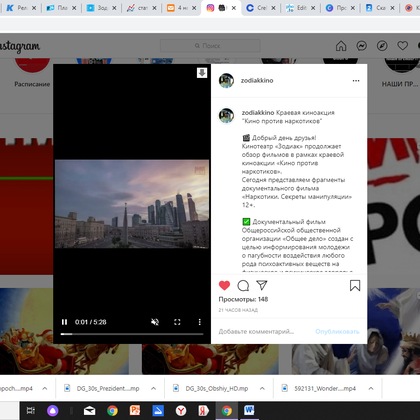This screenshot has height=420, width=420.
Task: Open video fullscreen mode
Action: point(177,322)
